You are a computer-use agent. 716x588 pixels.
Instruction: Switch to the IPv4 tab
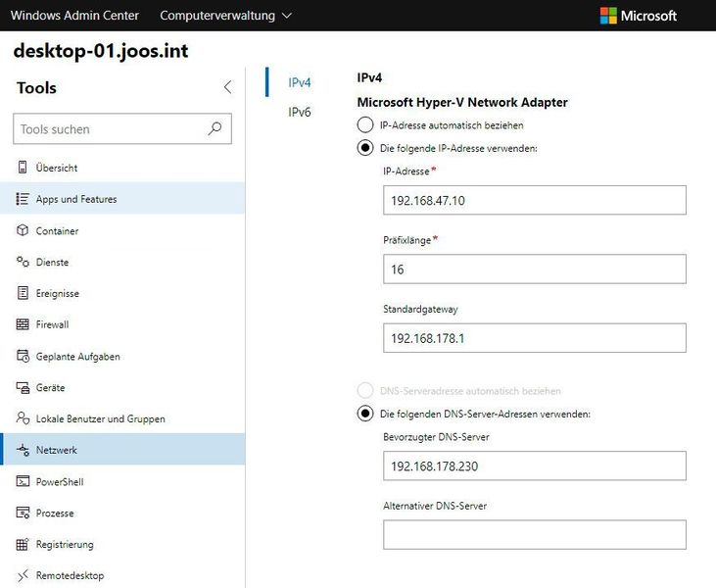pyautogui.click(x=299, y=82)
